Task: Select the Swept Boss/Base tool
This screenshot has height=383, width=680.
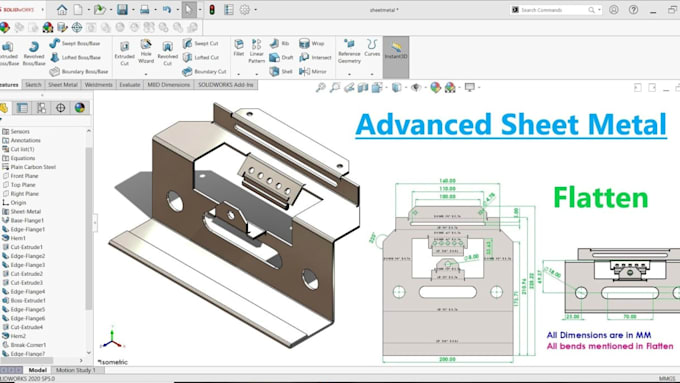Action: (x=75, y=43)
